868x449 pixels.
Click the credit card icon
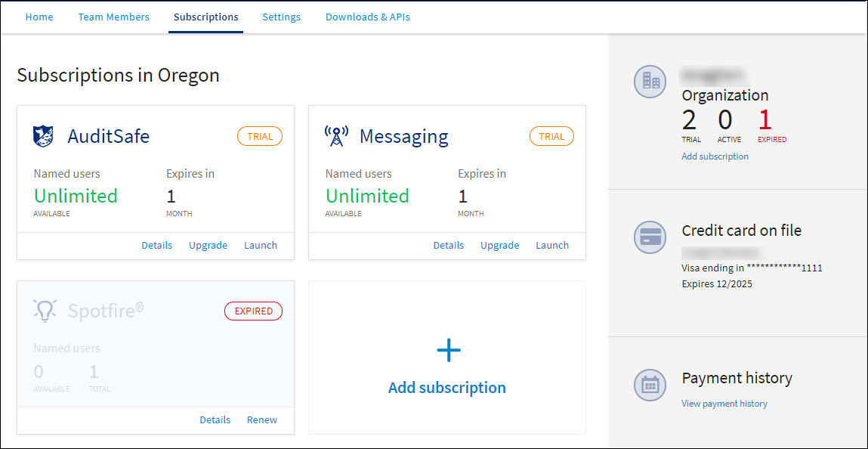pyautogui.click(x=650, y=237)
